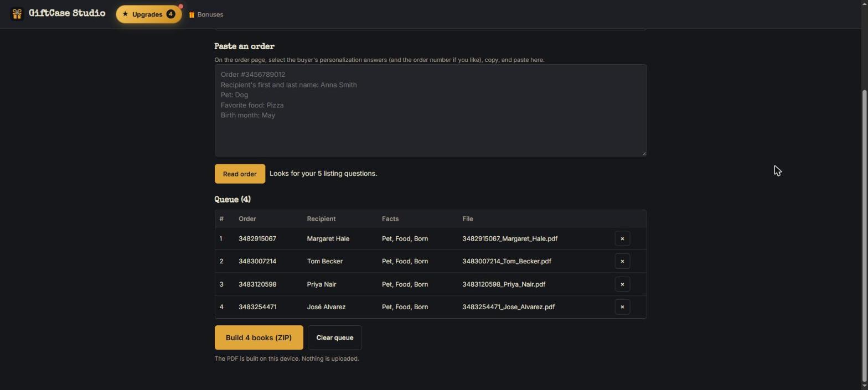
Task: Click file 3483007214_Tom_Becker.pdf
Action: tap(507, 261)
